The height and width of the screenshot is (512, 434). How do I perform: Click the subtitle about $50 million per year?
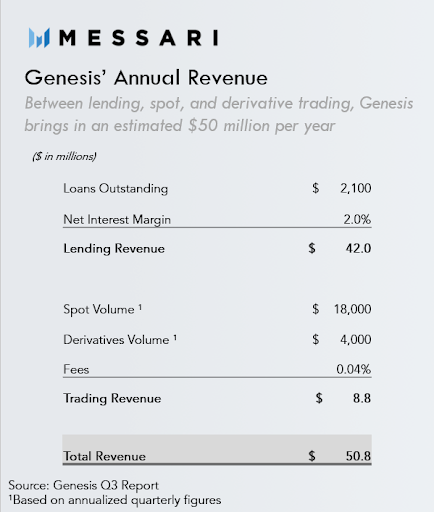pos(219,114)
